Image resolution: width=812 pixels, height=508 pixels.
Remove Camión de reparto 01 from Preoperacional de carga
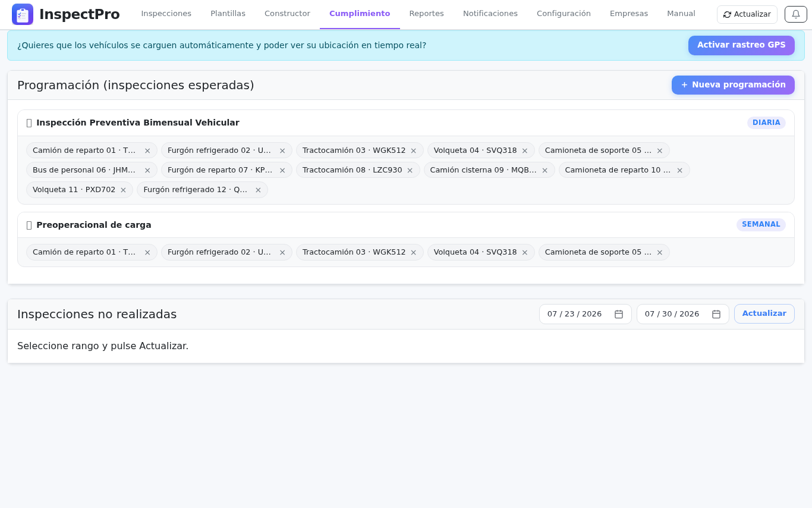click(147, 252)
